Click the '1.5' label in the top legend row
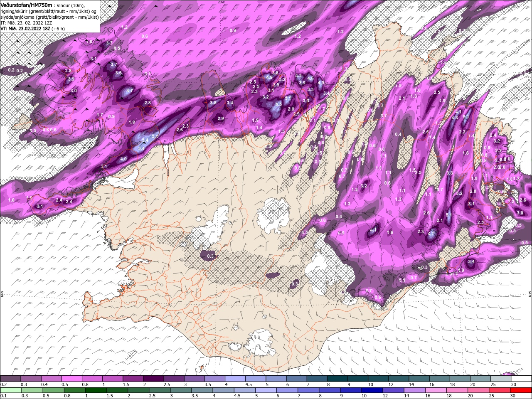 pos(126,384)
